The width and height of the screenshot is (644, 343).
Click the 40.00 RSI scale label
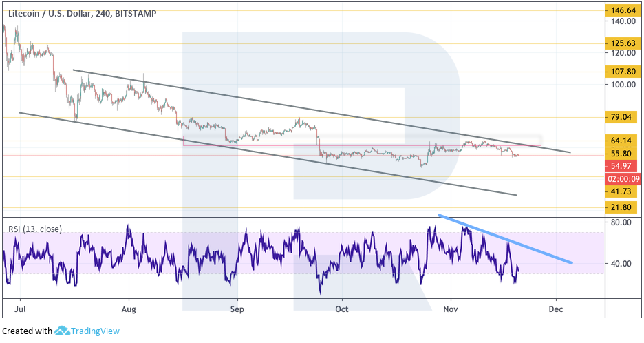coord(621,264)
